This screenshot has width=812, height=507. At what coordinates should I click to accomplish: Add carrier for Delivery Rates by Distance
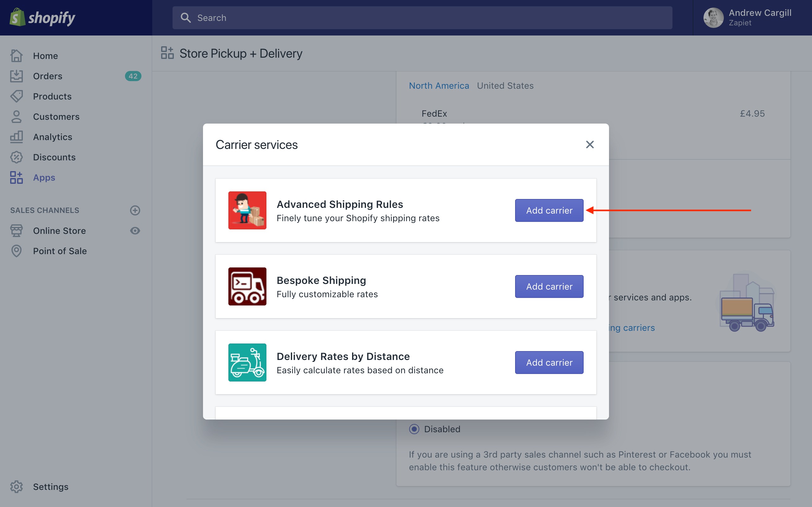tap(549, 363)
